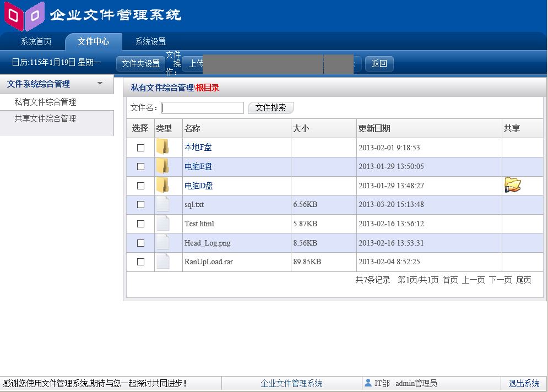Click the file icon for sql.txt
The width and height of the screenshot is (548, 392).
point(162,204)
